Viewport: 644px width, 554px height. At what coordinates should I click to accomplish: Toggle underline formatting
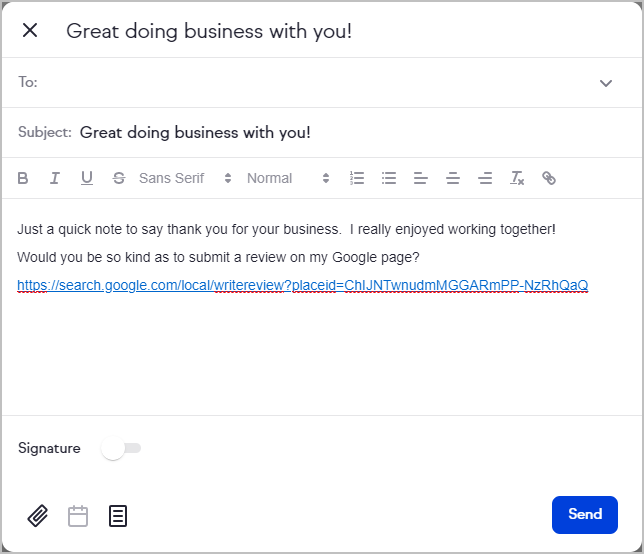pyautogui.click(x=87, y=178)
